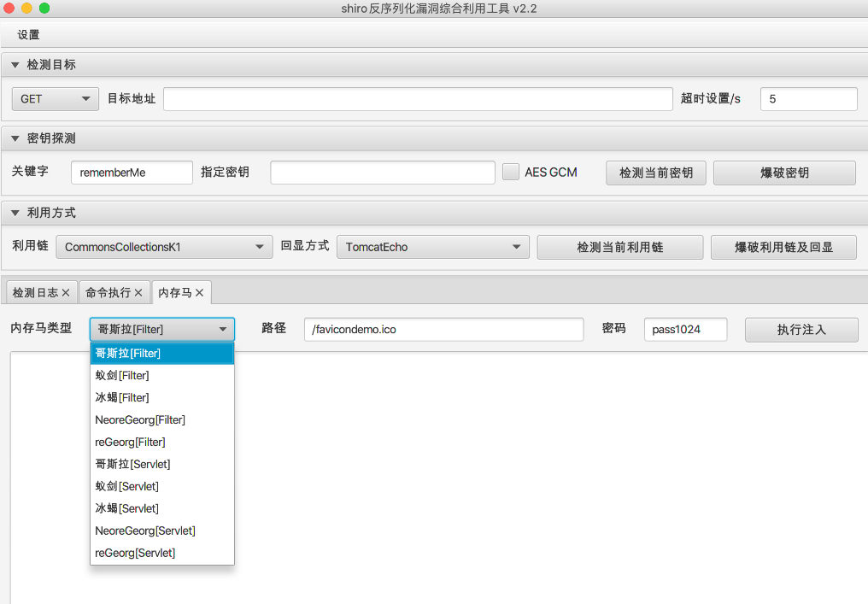This screenshot has width=868, height=604.
Task: Close the 内存马 tab using X icon
Action: pyautogui.click(x=199, y=293)
